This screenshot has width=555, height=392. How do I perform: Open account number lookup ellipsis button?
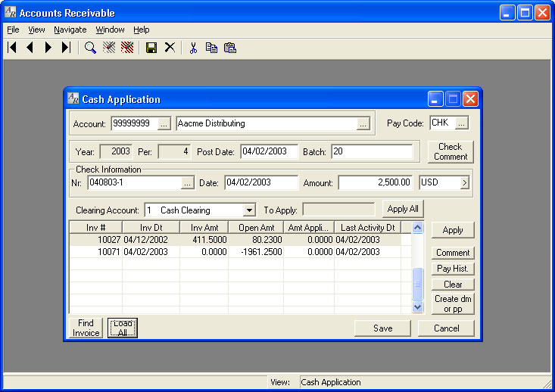pyautogui.click(x=164, y=124)
